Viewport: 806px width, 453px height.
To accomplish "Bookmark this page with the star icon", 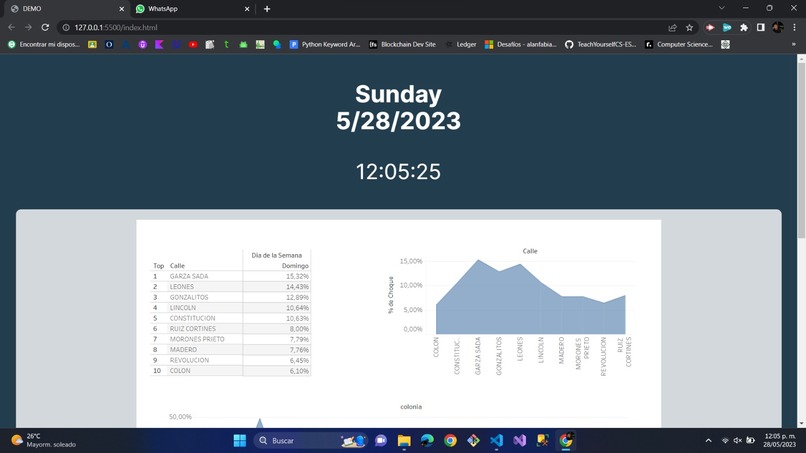I will tap(689, 27).
